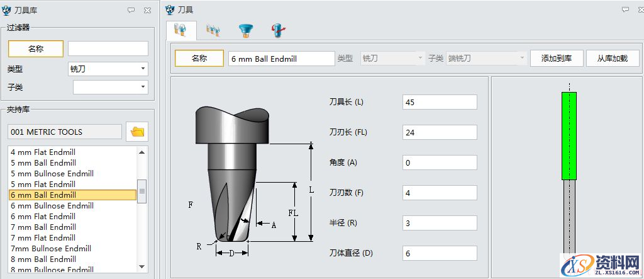Edit 刀刃长 (FL) value 24
Image resolution: width=644 pixels, height=279 pixels.
pos(440,132)
